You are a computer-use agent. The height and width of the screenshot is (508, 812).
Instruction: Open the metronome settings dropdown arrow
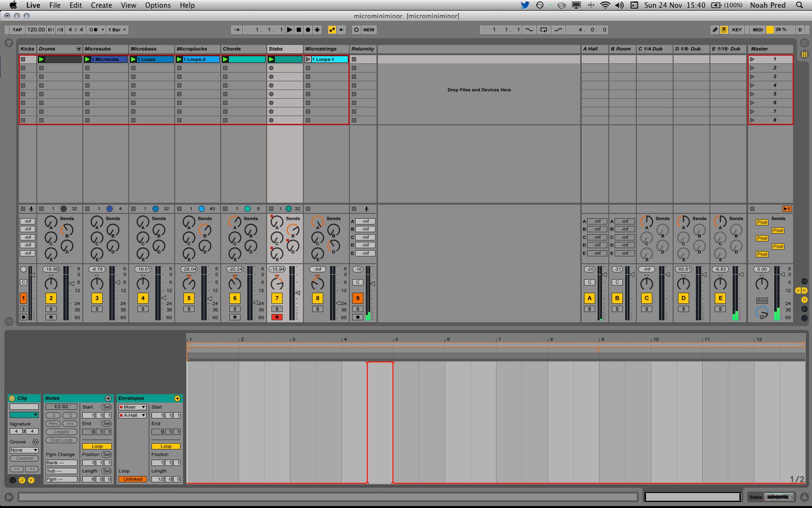coord(102,30)
